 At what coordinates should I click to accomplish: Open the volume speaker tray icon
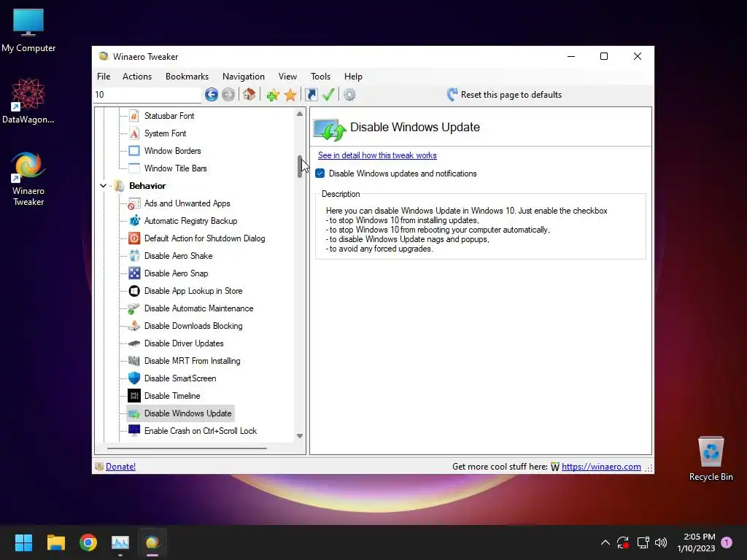(661, 542)
